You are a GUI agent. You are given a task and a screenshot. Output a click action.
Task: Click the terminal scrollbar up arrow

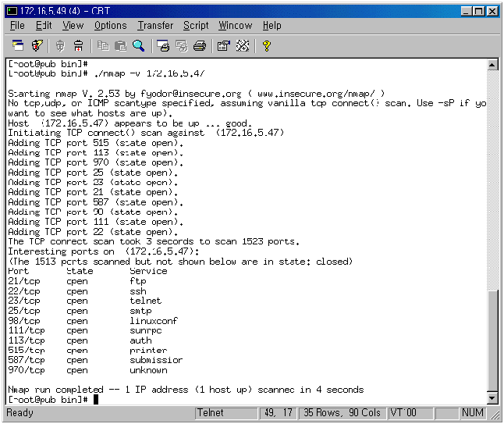[x=492, y=65]
